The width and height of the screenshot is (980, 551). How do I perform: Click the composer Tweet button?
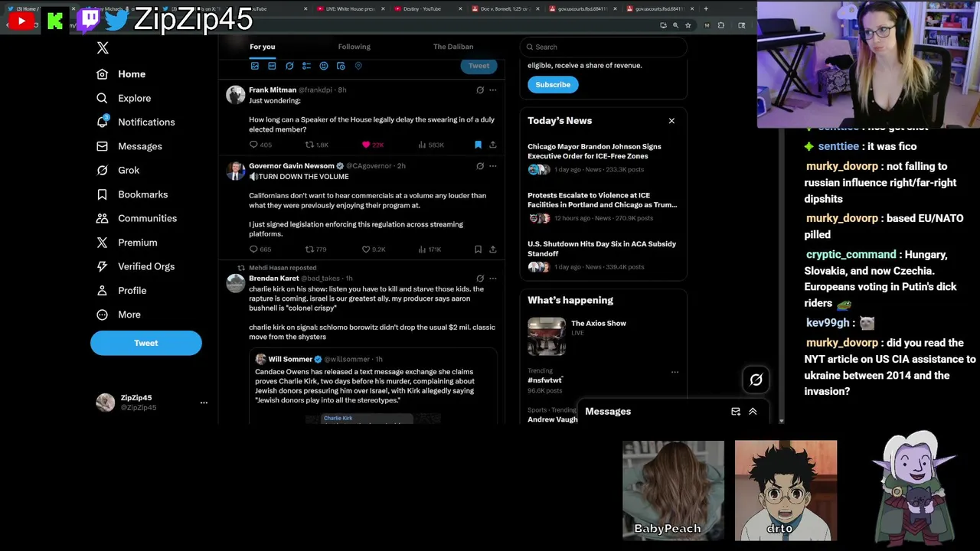[479, 66]
